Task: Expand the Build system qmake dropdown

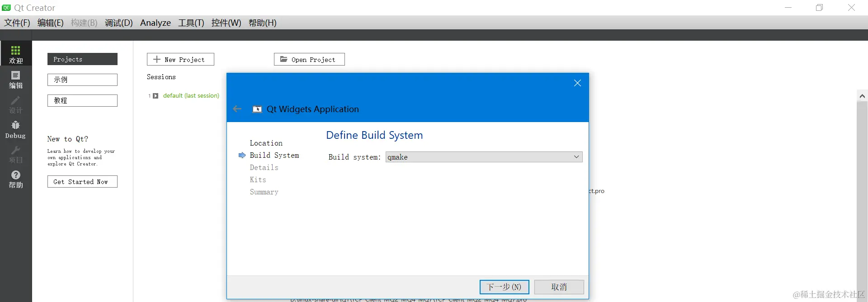Action: [x=484, y=157]
